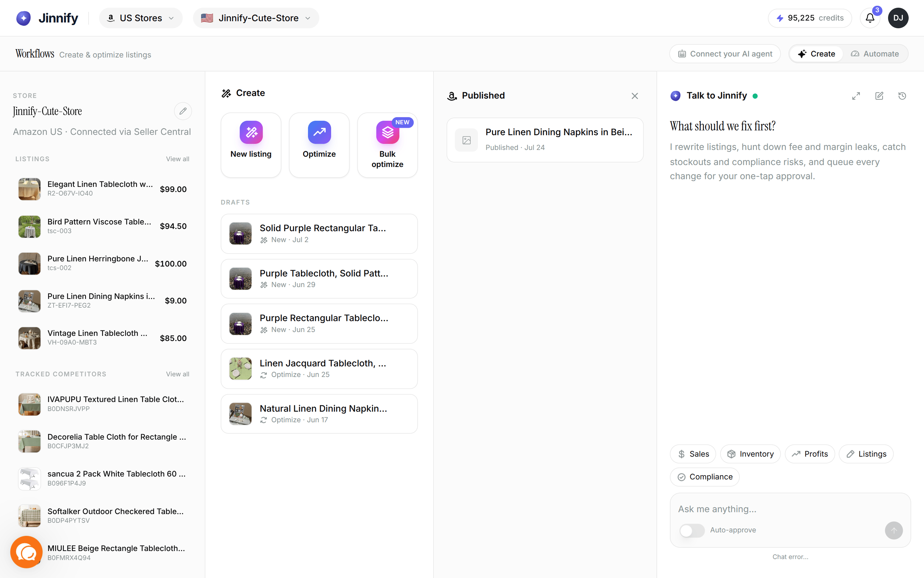View all tracked competitors link
Screen dimensions: 924x578
coord(177,374)
